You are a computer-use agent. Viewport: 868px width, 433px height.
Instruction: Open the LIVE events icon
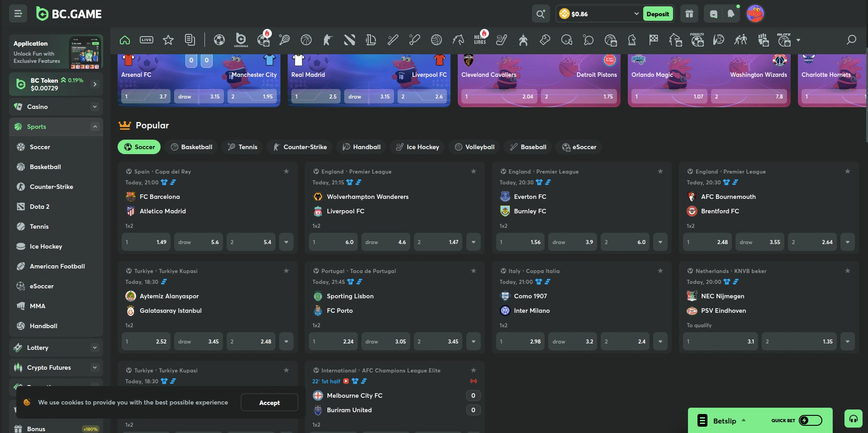pos(147,40)
